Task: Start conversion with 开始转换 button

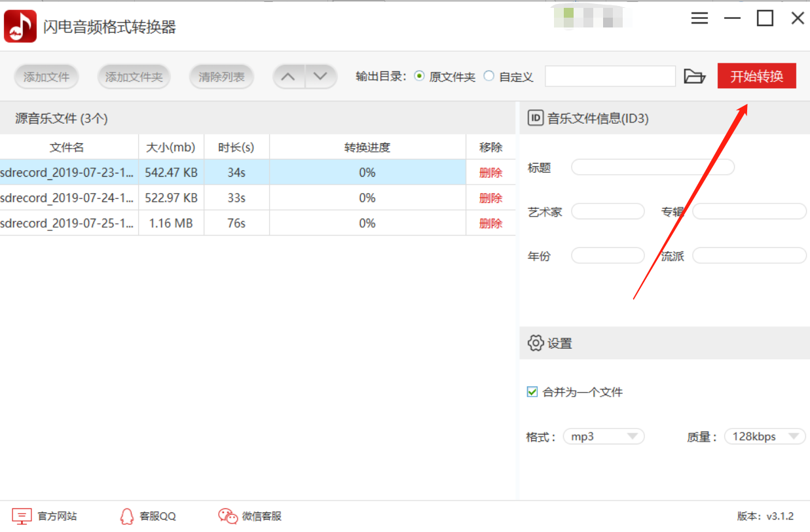Action: tap(757, 76)
